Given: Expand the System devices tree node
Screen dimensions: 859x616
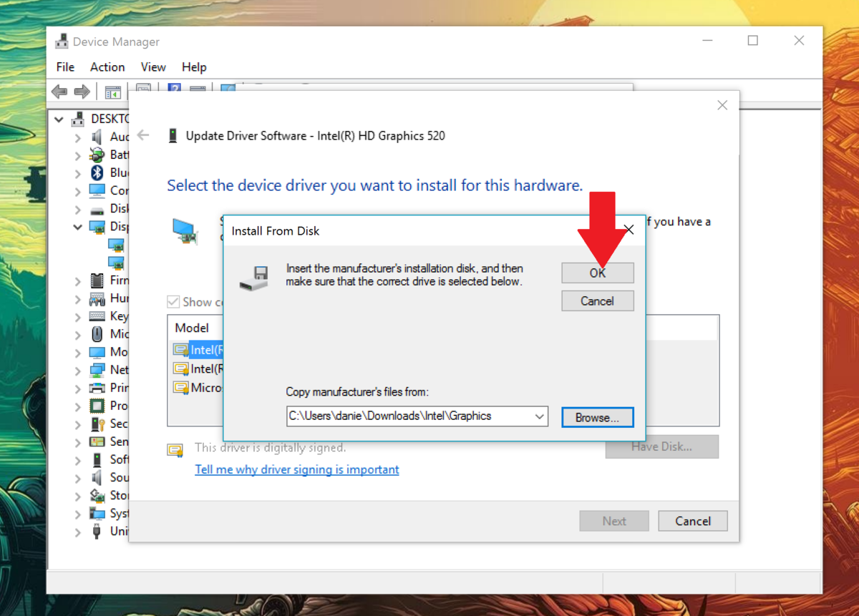Looking at the screenshot, I should tap(78, 513).
